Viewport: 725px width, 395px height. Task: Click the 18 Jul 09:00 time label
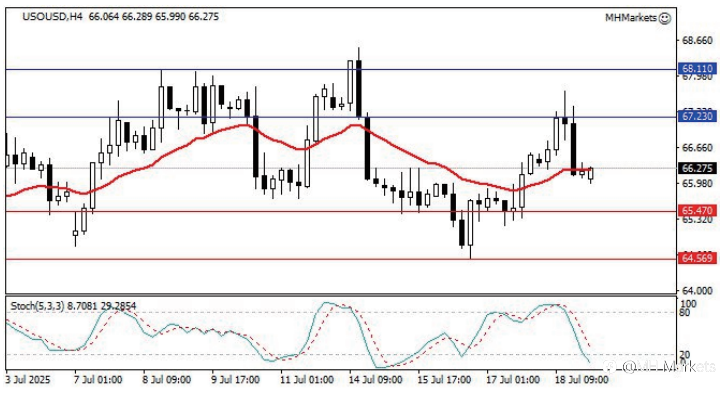[582, 380]
